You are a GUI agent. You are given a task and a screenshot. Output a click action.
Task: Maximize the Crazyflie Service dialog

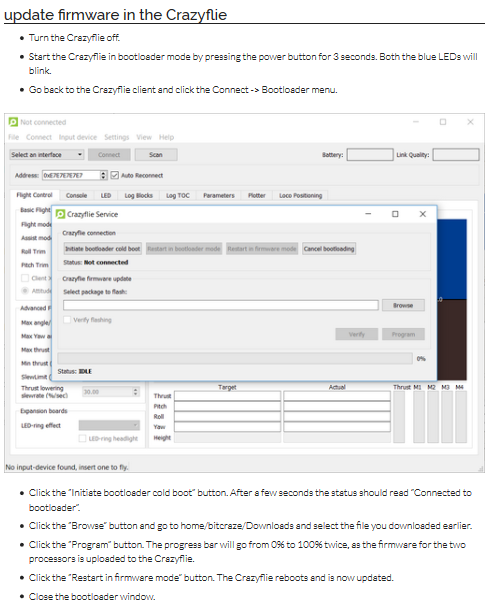(x=395, y=214)
